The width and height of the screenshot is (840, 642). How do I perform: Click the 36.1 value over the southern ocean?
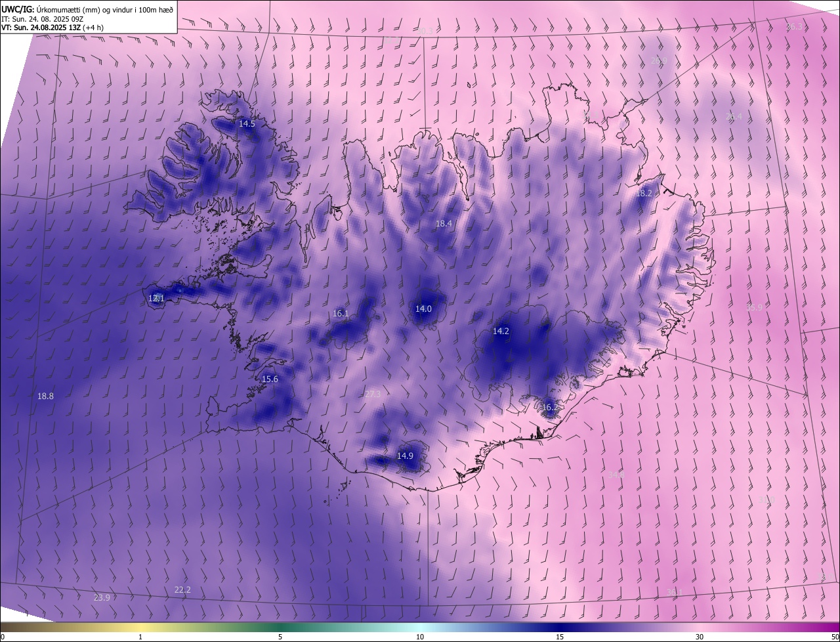pyautogui.click(x=675, y=592)
